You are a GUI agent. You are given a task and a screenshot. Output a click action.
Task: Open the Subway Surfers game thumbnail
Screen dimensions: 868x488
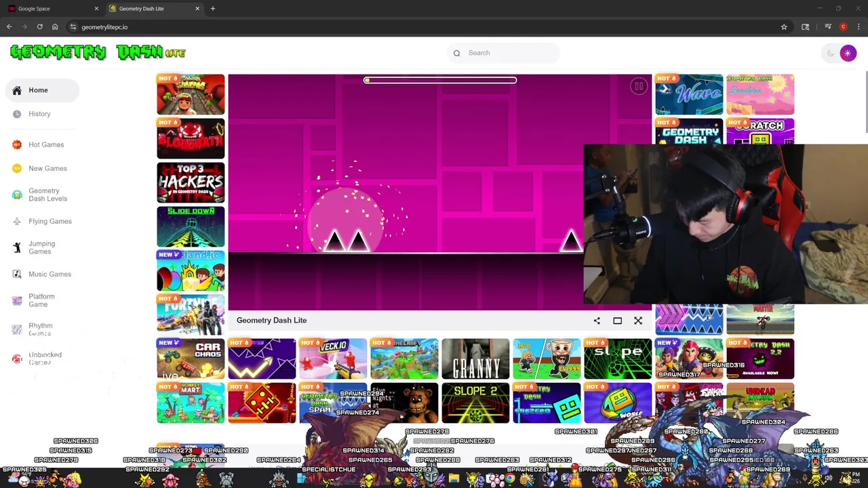pyautogui.click(x=191, y=95)
